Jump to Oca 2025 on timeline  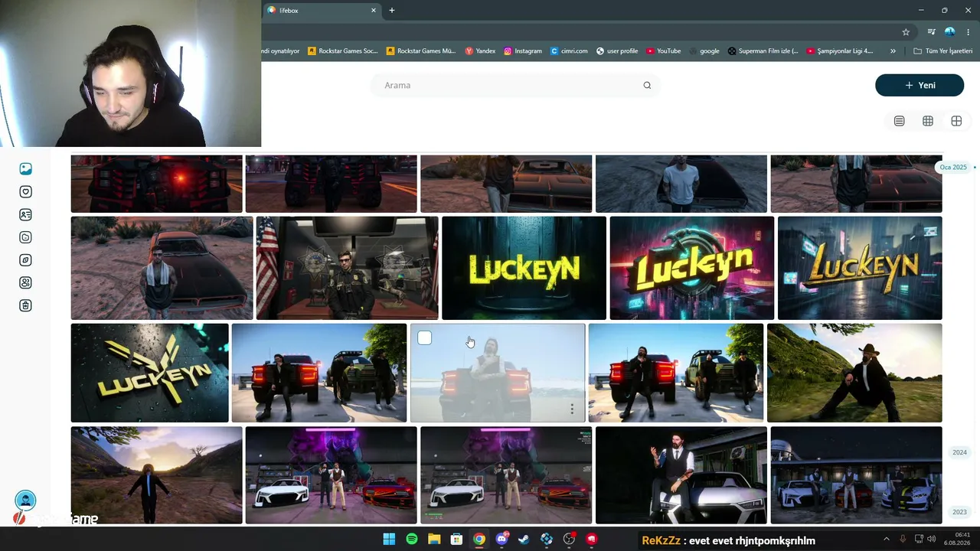coord(953,167)
